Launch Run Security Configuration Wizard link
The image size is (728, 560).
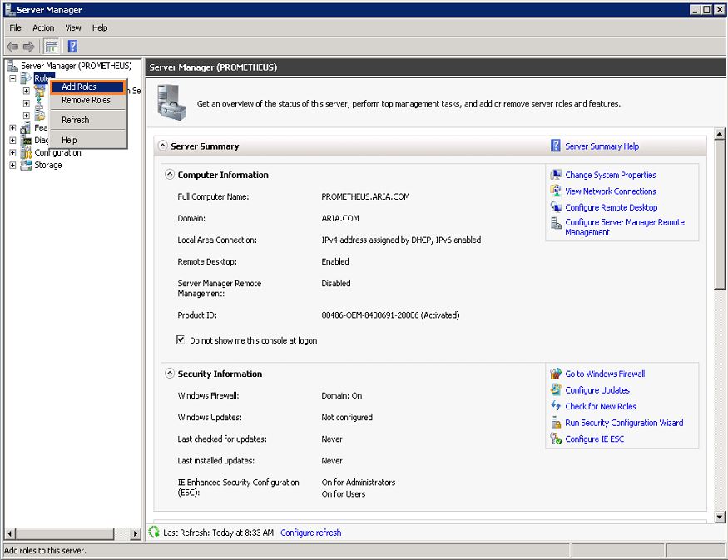coord(624,423)
